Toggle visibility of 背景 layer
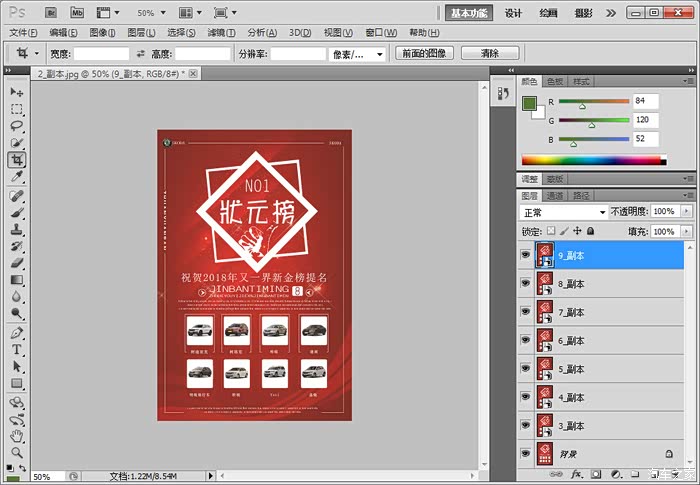The width and height of the screenshot is (700, 485). (x=526, y=453)
